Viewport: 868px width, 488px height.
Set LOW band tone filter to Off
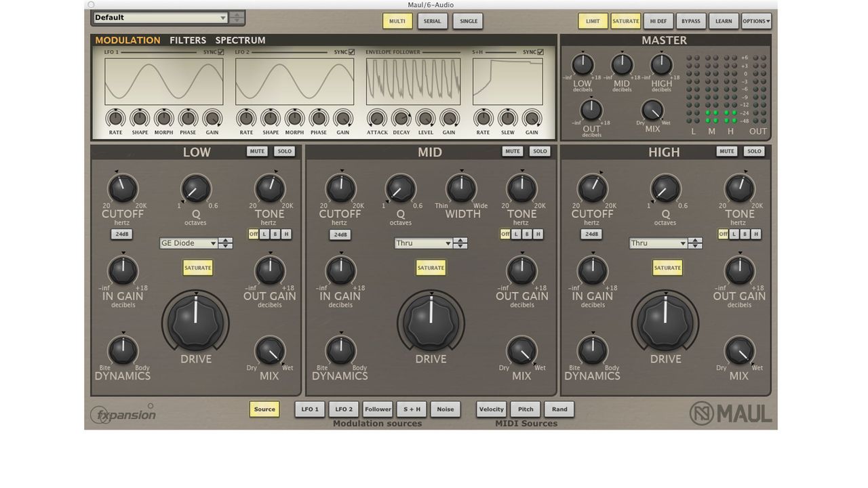254,235
